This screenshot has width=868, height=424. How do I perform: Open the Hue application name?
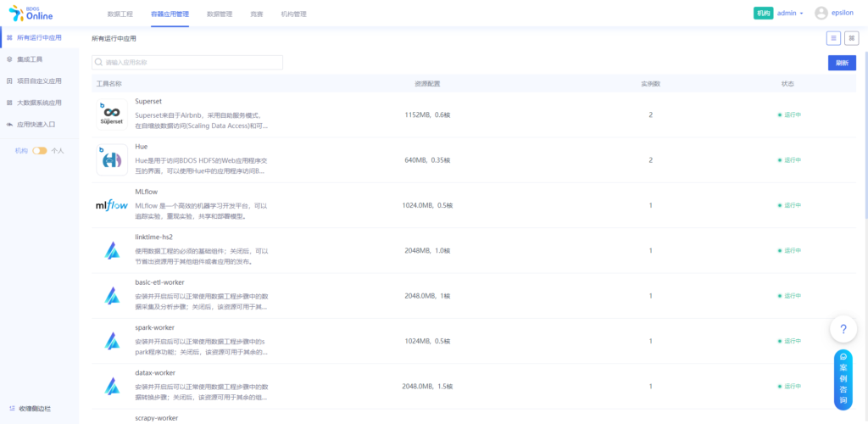pyautogui.click(x=142, y=147)
